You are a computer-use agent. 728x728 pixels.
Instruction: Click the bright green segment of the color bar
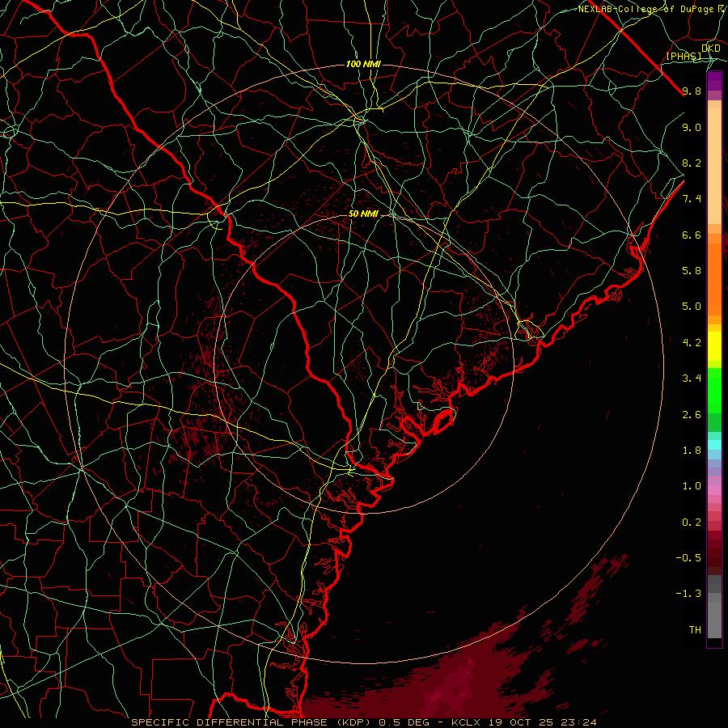click(x=714, y=391)
